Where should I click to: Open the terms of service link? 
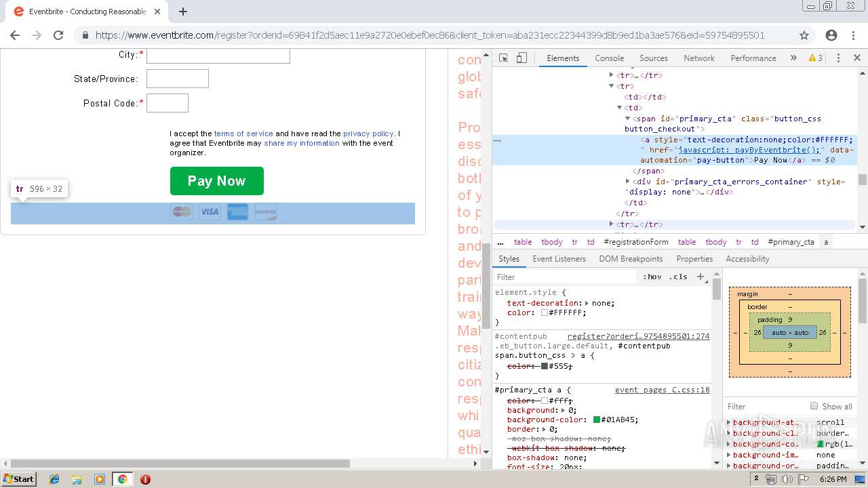[x=243, y=134]
